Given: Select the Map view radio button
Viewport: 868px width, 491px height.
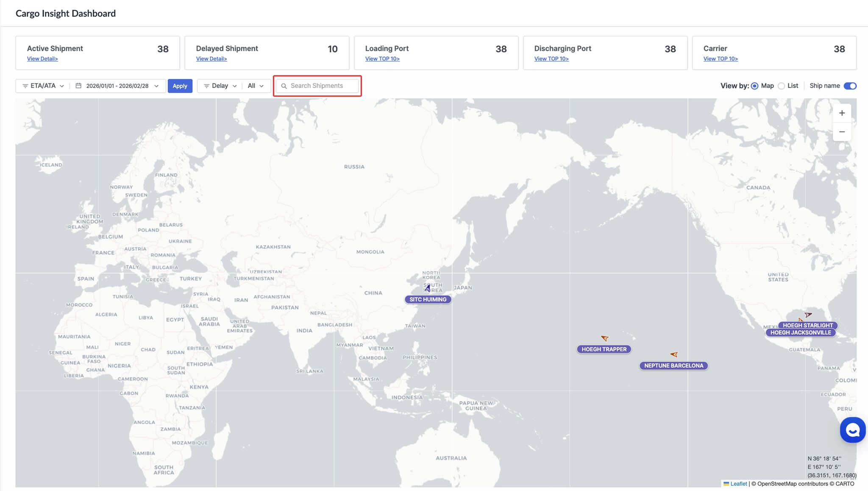Looking at the screenshot, I should pos(754,86).
